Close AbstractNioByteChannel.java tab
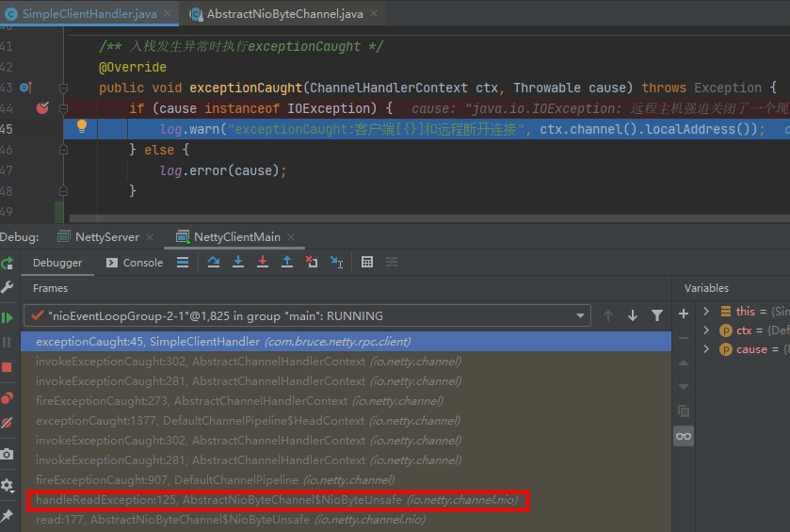Viewport: 790px width, 532px height. [x=374, y=13]
